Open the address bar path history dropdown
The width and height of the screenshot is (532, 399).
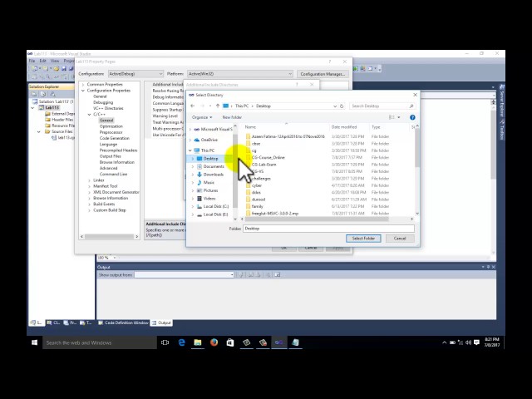335,106
